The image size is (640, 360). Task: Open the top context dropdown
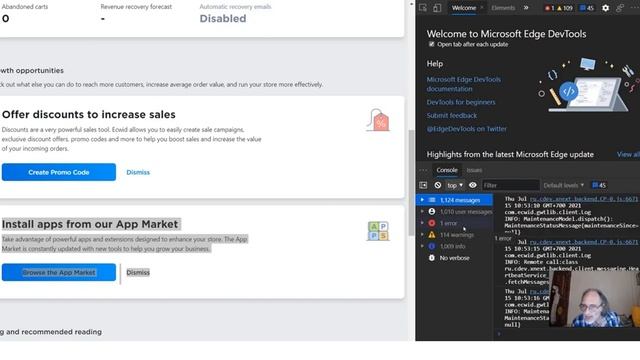pos(455,185)
